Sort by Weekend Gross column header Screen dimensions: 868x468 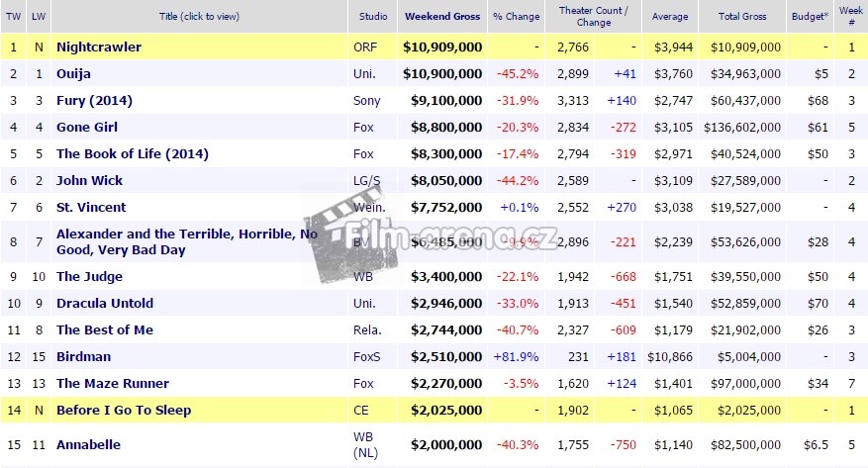click(x=442, y=17)
